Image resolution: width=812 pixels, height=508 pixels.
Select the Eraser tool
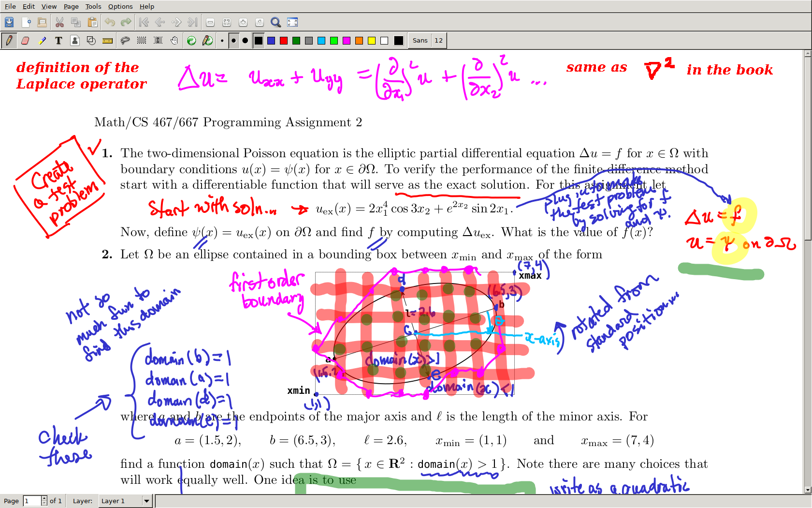click(25, 41)
